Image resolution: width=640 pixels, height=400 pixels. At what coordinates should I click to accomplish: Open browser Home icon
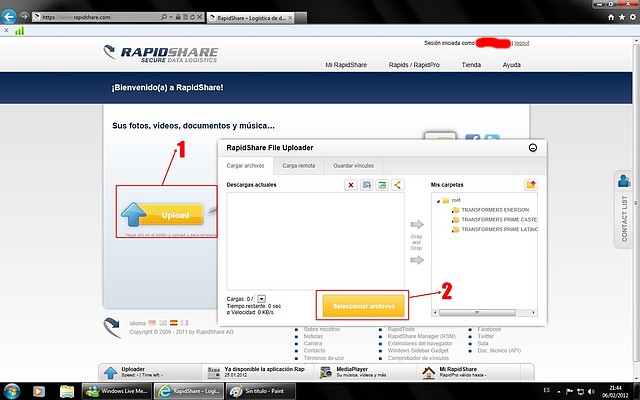pos(611,17)
